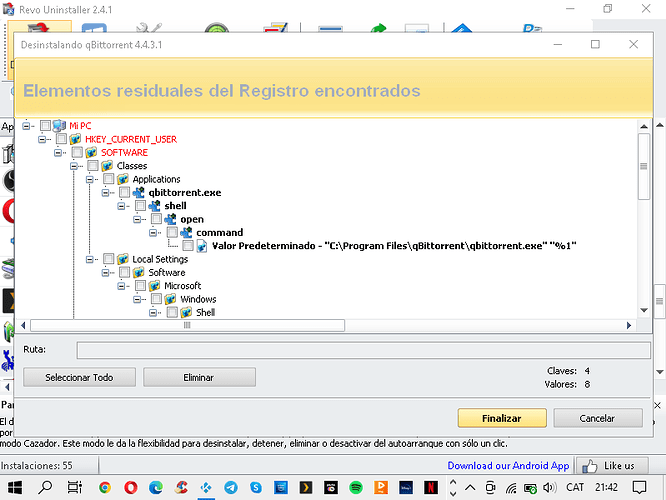
Task: Click the Mi PC computer icon
Action: (x=59, y=126)
